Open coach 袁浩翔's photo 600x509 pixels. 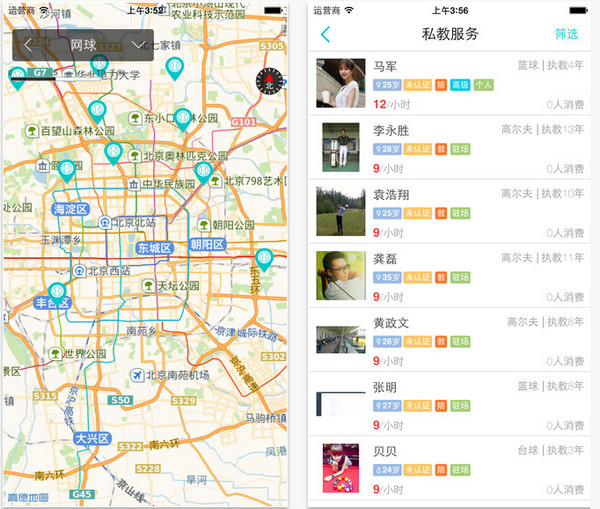coord(341,211)
